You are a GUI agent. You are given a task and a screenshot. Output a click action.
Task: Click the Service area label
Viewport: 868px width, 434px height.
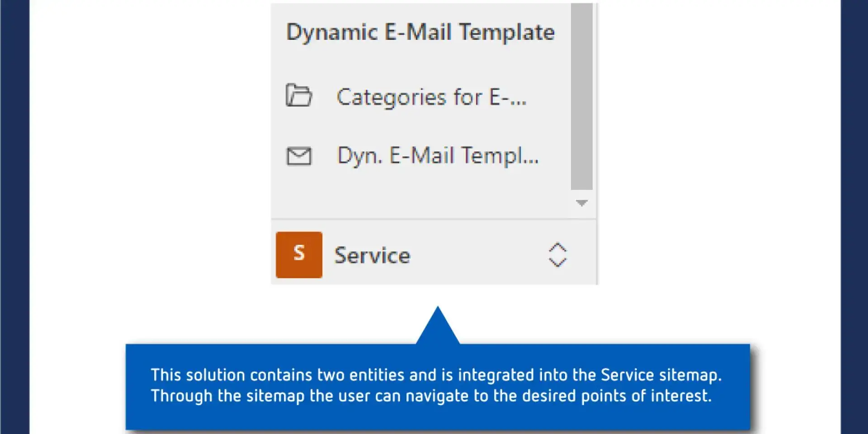pyautogui.click(x=372, y=255)
